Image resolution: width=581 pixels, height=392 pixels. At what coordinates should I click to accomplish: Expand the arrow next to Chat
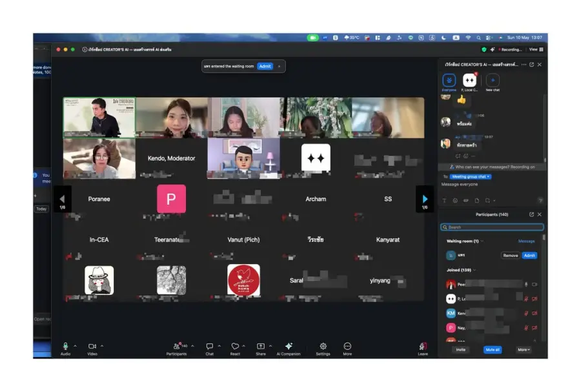[x=219, y=346]
